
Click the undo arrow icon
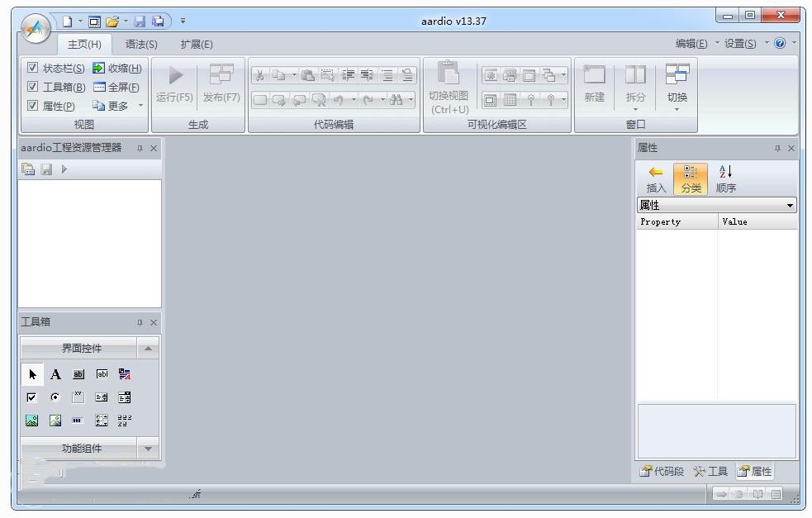[338, 99]
